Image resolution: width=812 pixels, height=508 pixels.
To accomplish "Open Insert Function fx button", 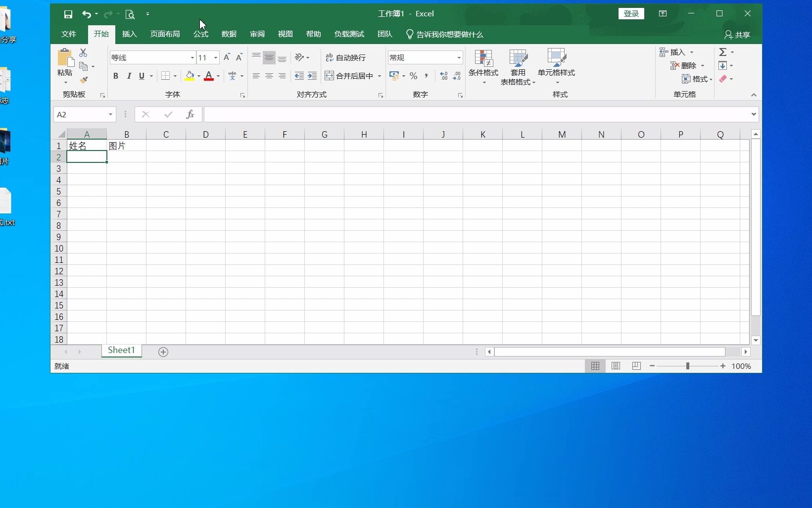I will pos(190,114).
